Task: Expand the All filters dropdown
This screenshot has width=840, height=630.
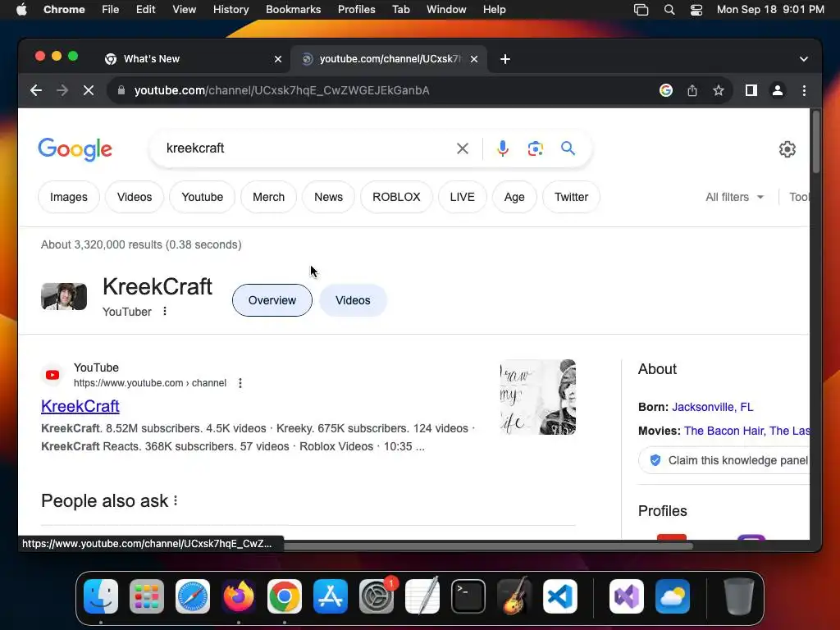Action: point(734,197)
